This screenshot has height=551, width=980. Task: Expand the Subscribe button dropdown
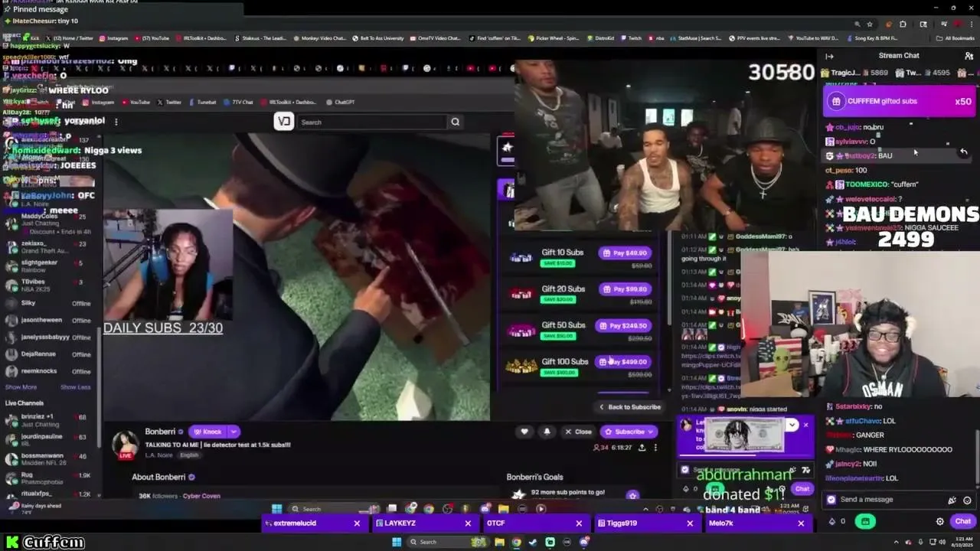(x=651, y=432)
